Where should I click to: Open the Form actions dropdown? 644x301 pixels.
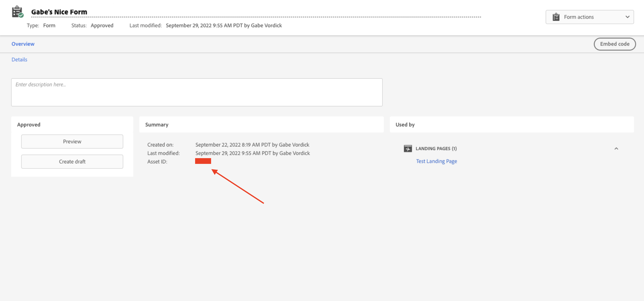coord(590,17)
